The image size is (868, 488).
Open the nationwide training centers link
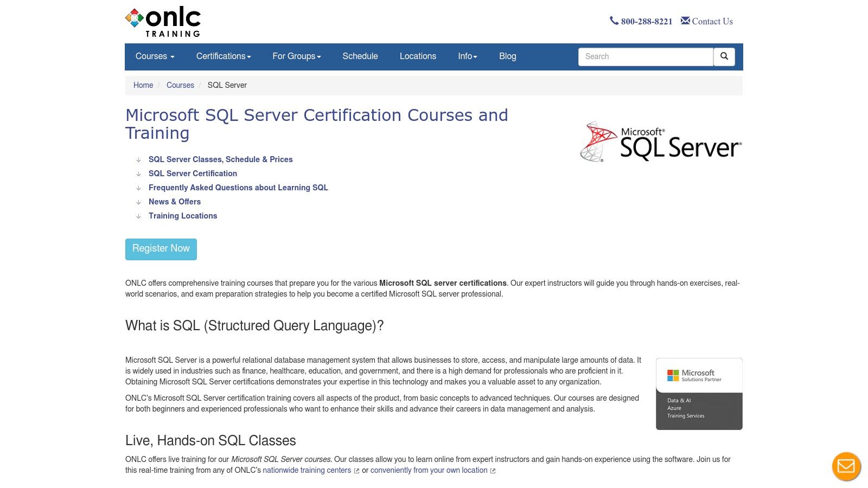(307, 471)
